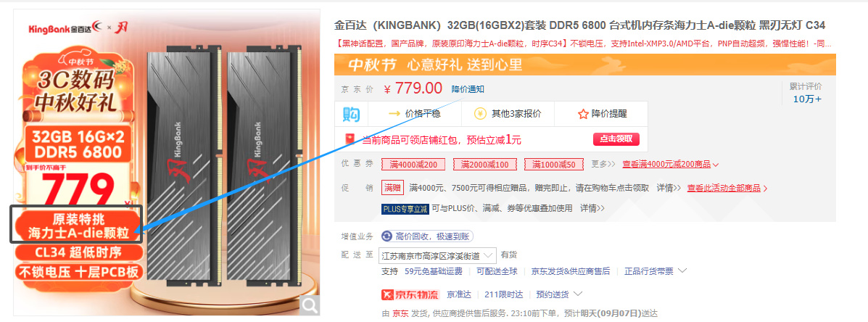Screen dimensions: 868x322
Task: Select the 满1000减50 coupon
Action: [553, 165]
